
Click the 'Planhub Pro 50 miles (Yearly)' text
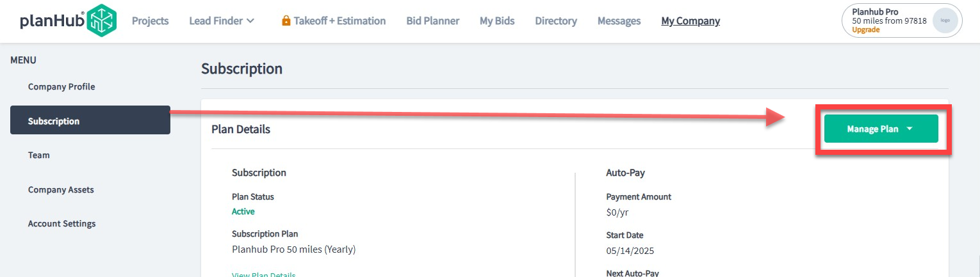(293, 249)
